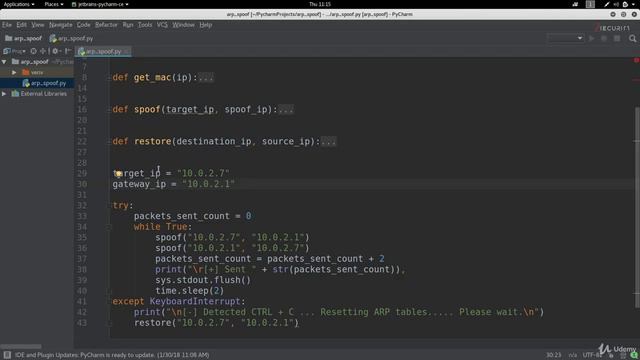The width and height of the screenshot is (640, 360).
Task: Open the Window menu
Action: [x=183, y=25]
